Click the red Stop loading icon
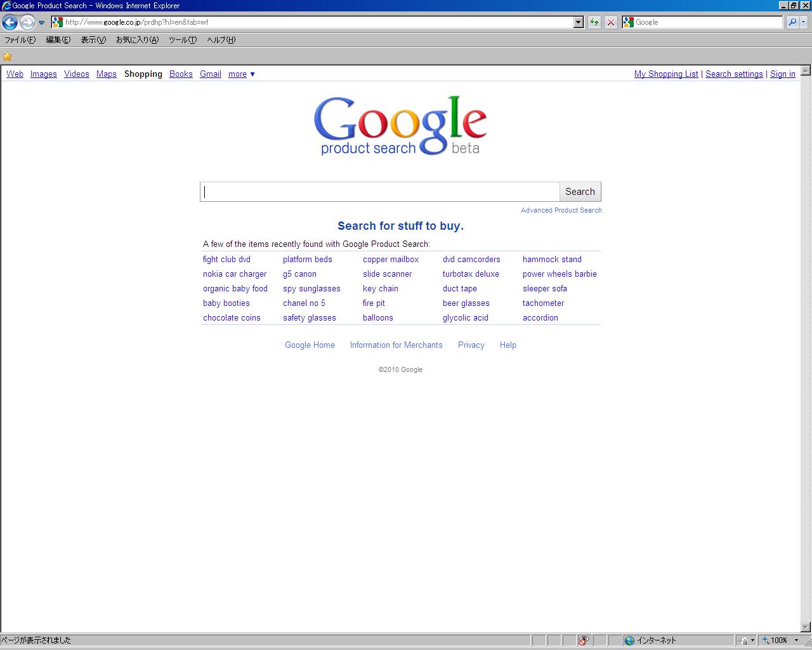Screen dimensions: 812x650 click(610, 22)
